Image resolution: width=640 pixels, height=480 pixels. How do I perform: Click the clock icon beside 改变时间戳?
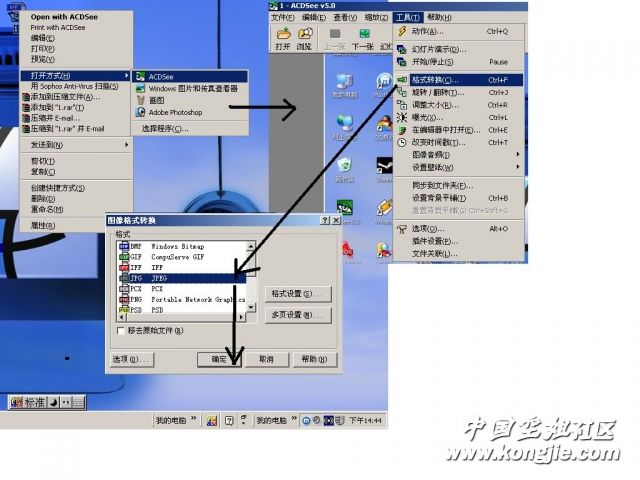coord(402,142)
